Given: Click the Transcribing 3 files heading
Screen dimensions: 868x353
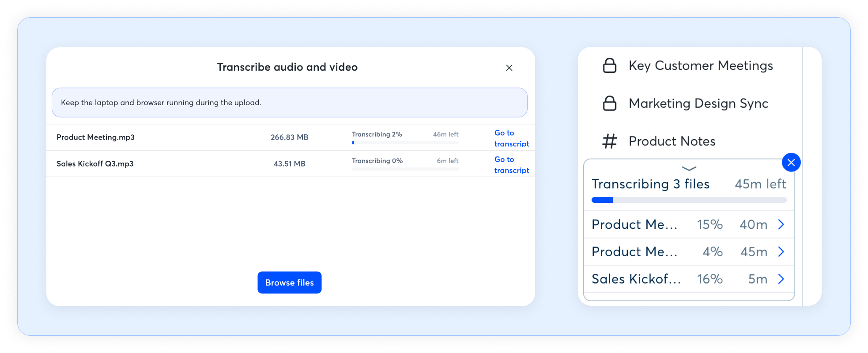Looking at the screenshot, I should click(x=651, y=184).
